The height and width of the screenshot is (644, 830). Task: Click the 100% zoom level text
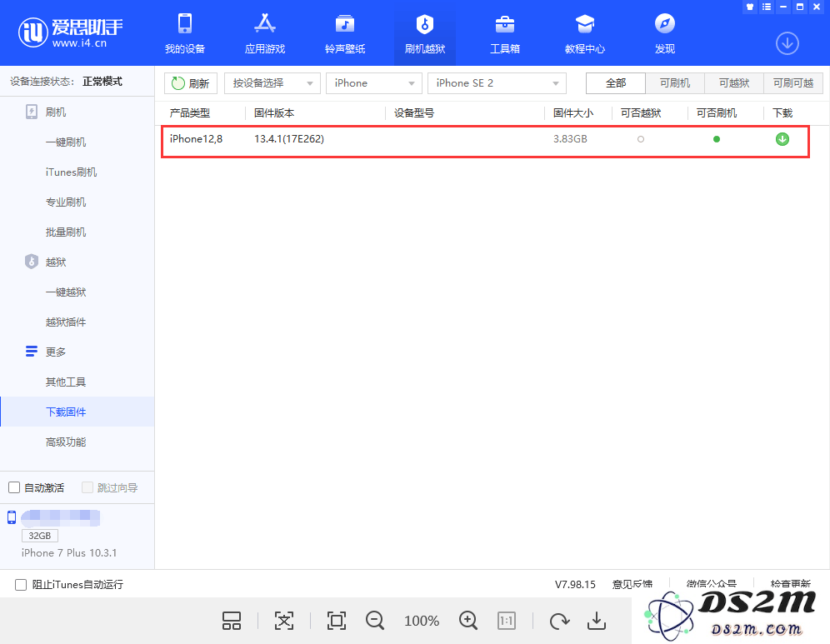click(x=422, y=621)
